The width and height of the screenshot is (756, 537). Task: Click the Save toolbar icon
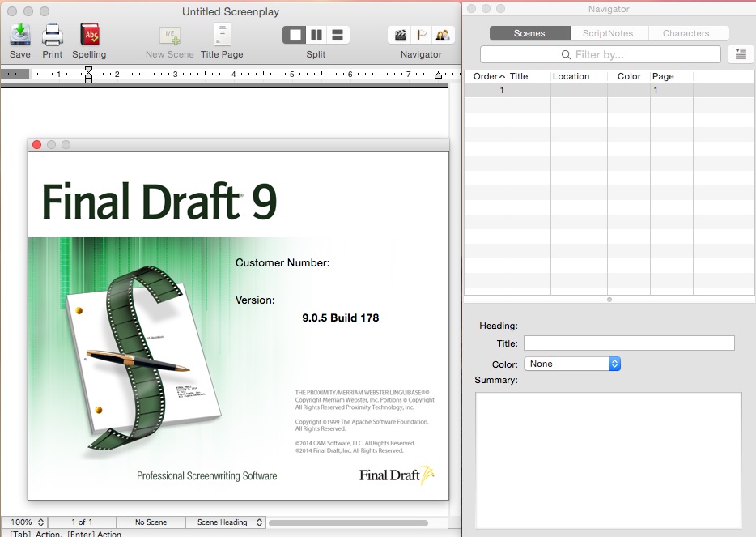[20, 34]
